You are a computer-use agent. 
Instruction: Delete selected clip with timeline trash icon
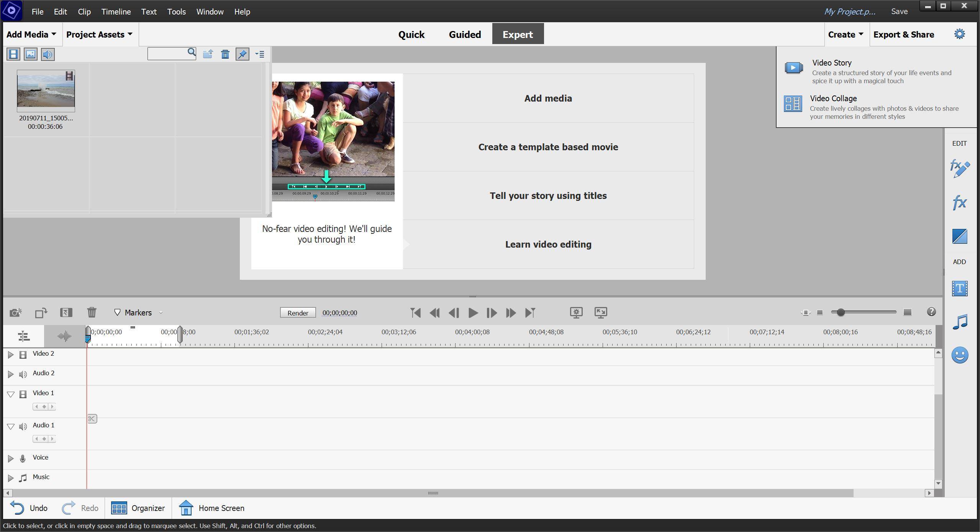tap(92, 312)
